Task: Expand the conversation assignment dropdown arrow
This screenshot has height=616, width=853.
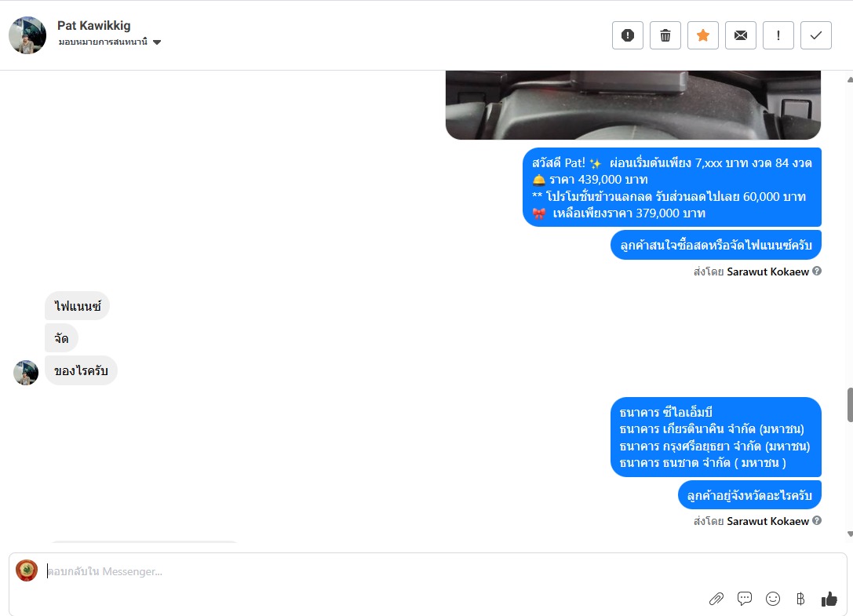Action: click(157, 42)
